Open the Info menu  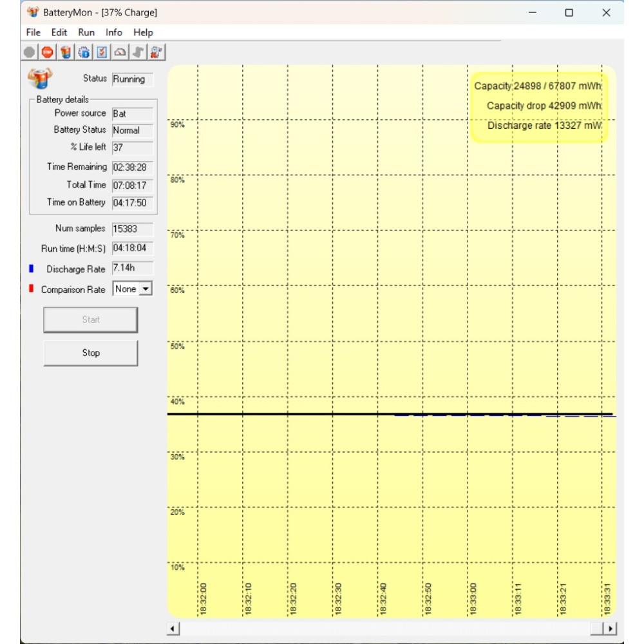pos(114,32)
